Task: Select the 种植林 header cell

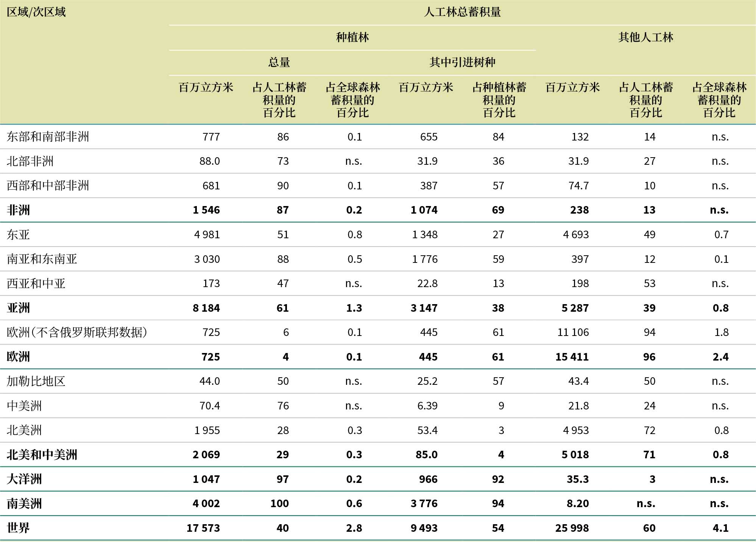Action: coord(352,37)
